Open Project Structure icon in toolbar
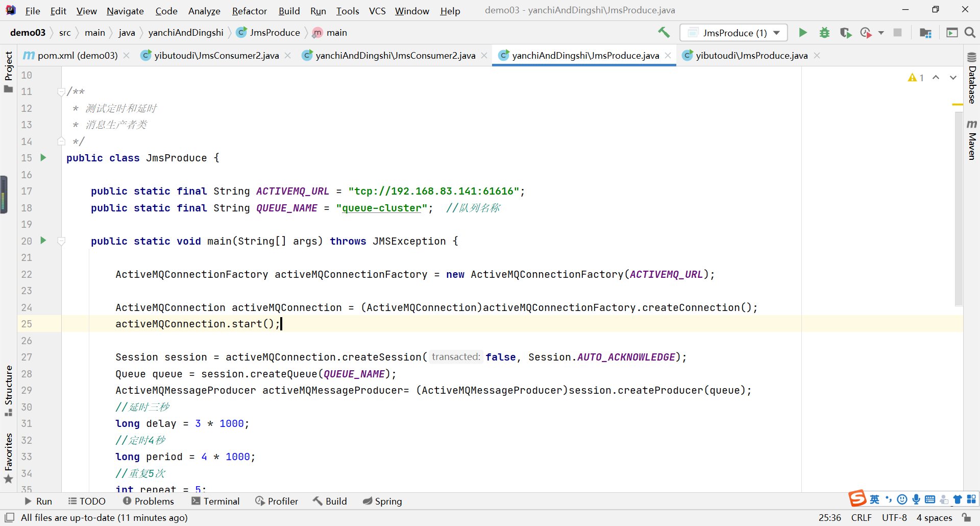Image resolution: width=980 pixels, height=526 pixels. (925, 33)
